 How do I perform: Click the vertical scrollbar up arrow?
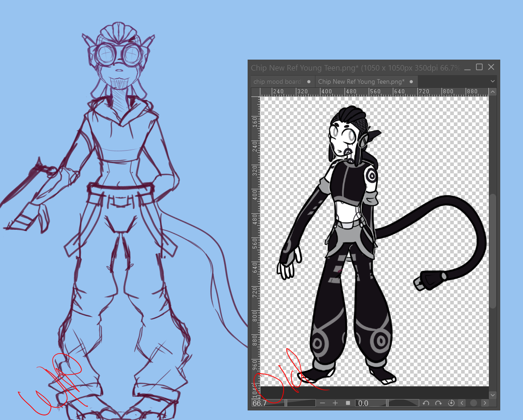point(493,92)
